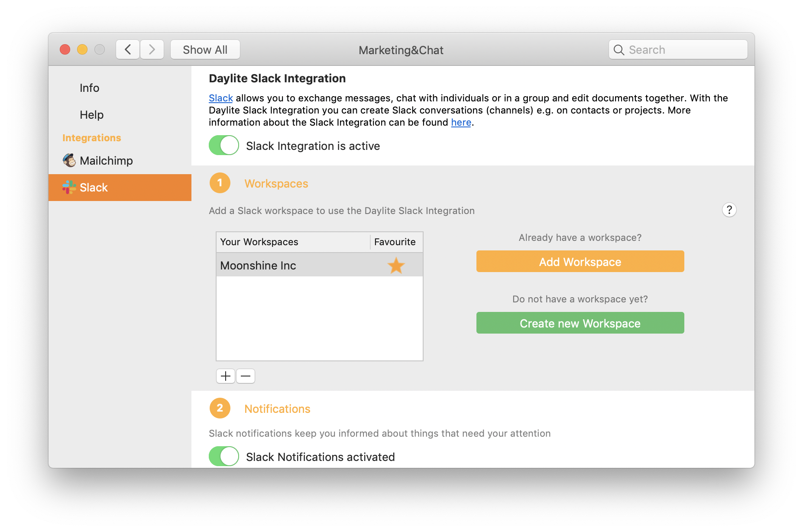Click the question mark help button

point(729,210)
